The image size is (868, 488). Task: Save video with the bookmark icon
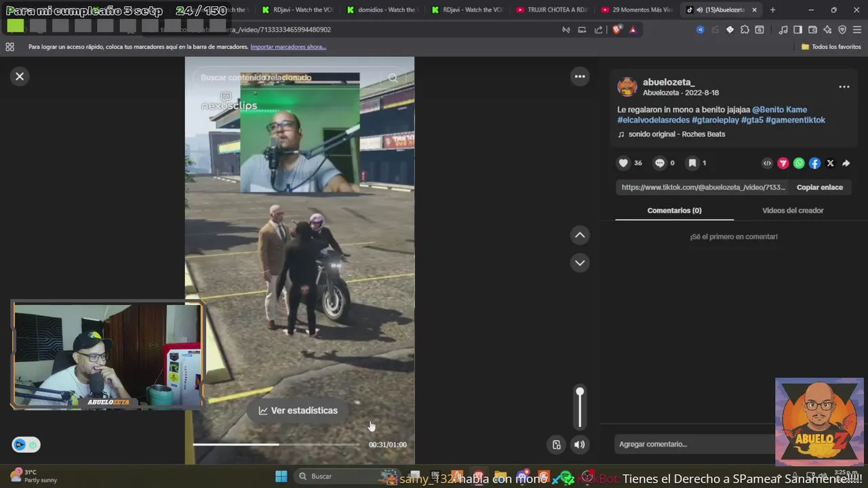[x=692, y=163]
